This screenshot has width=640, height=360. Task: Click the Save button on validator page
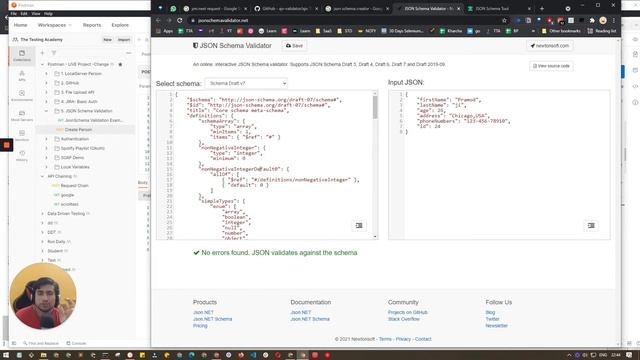pos(294,46)
